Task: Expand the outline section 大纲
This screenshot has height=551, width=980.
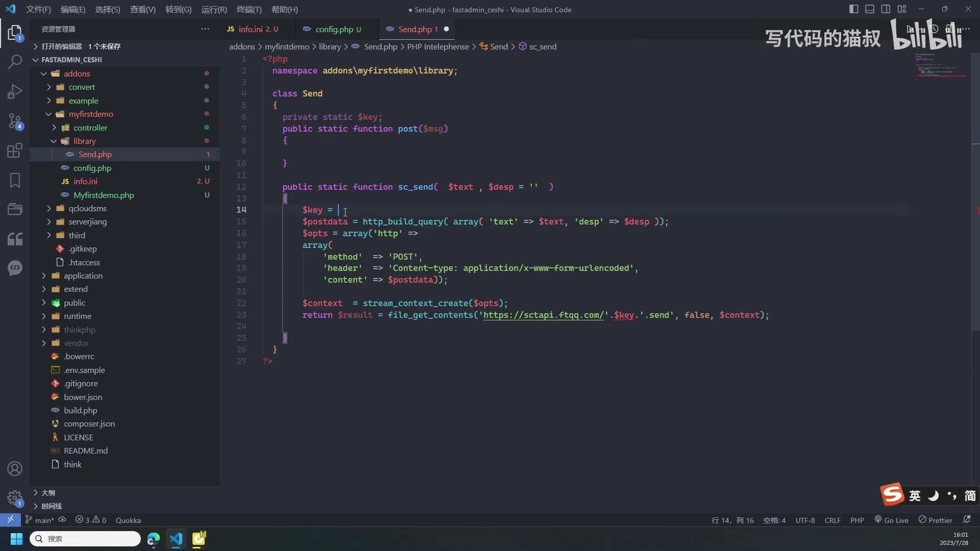Action: 125,493
